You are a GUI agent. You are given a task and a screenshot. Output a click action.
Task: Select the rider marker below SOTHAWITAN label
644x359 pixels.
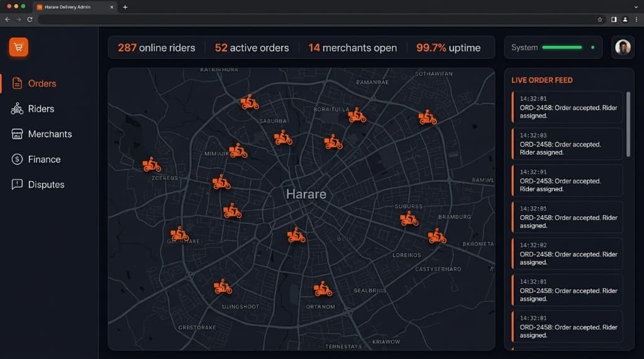point(427,117)
